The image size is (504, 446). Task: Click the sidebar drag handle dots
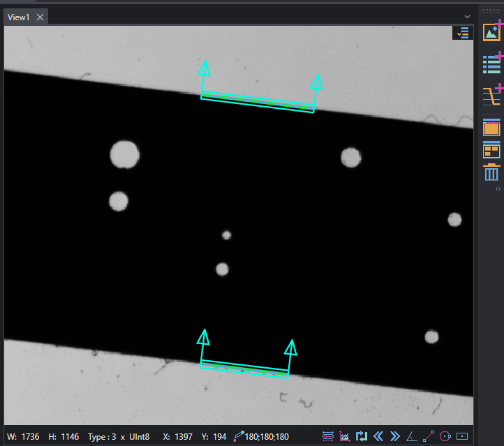491,10
